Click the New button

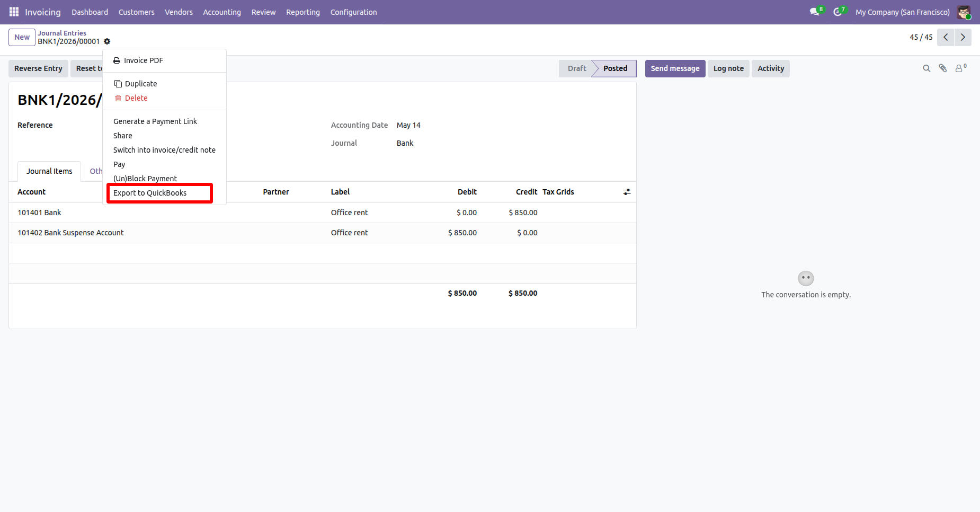point(22,37)
